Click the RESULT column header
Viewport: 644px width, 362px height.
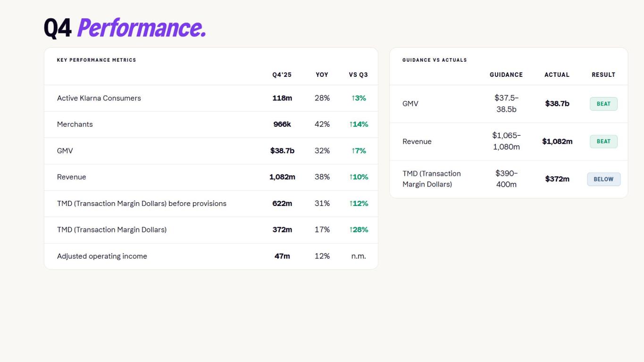coord(603,75)
